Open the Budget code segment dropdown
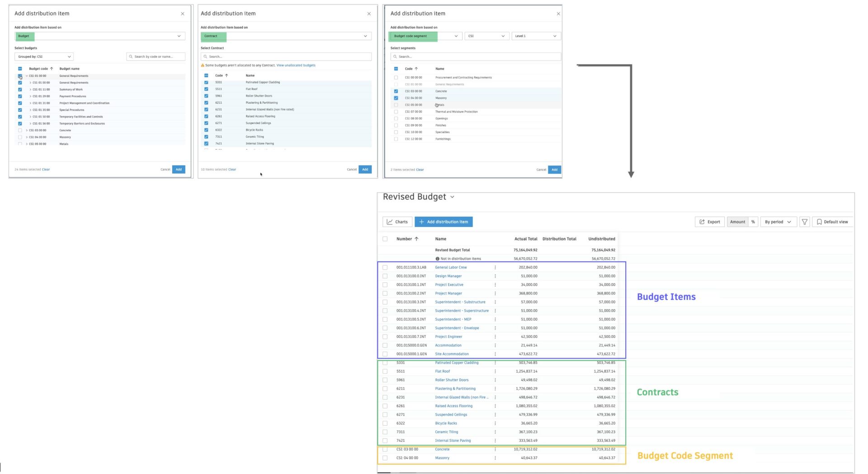 (x=426, y=36)
